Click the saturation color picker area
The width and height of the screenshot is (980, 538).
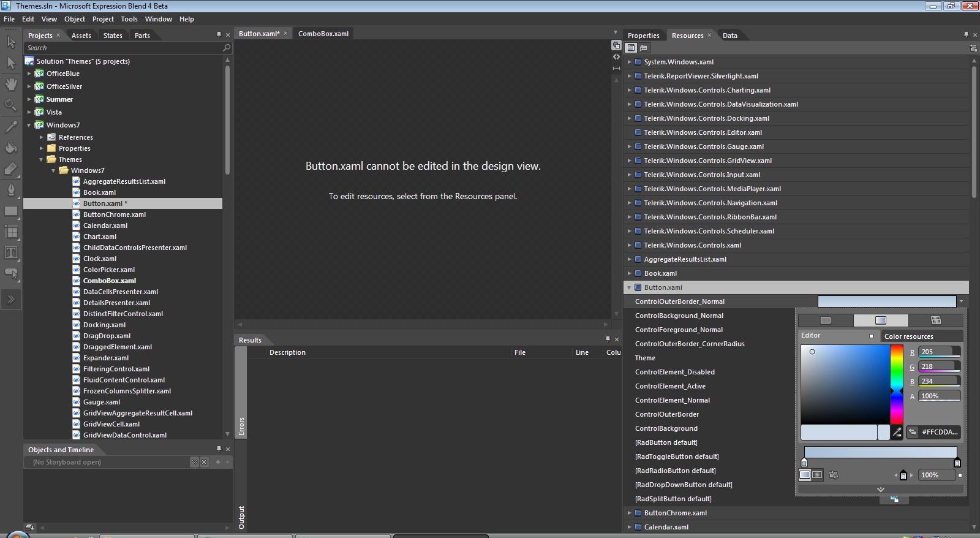click(845, 384)
